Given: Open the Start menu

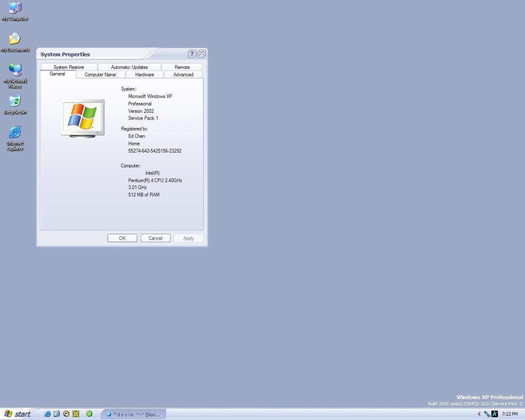Looking at the screenshot, I should (17, 414).
